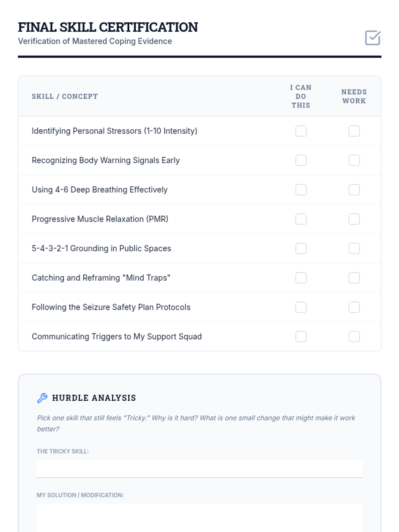Click The Tricky Skill input field
399x532 pixels.
pyautogui.click(x=199, y=469)
